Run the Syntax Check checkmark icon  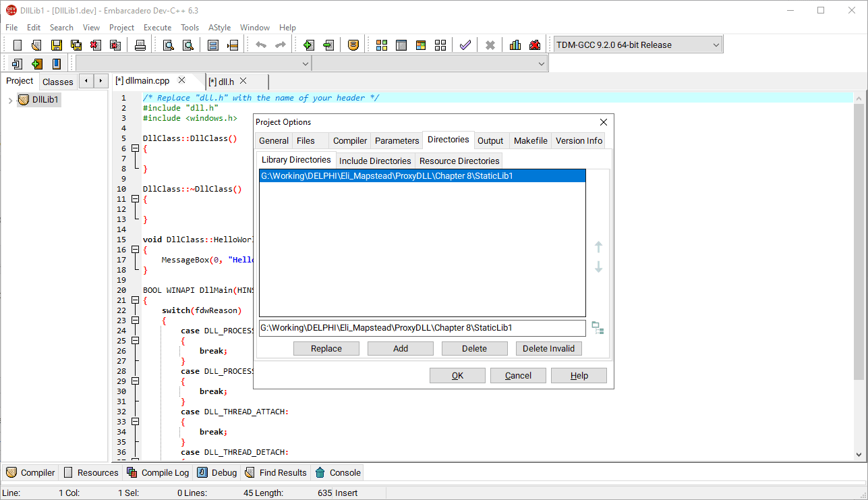465,45
